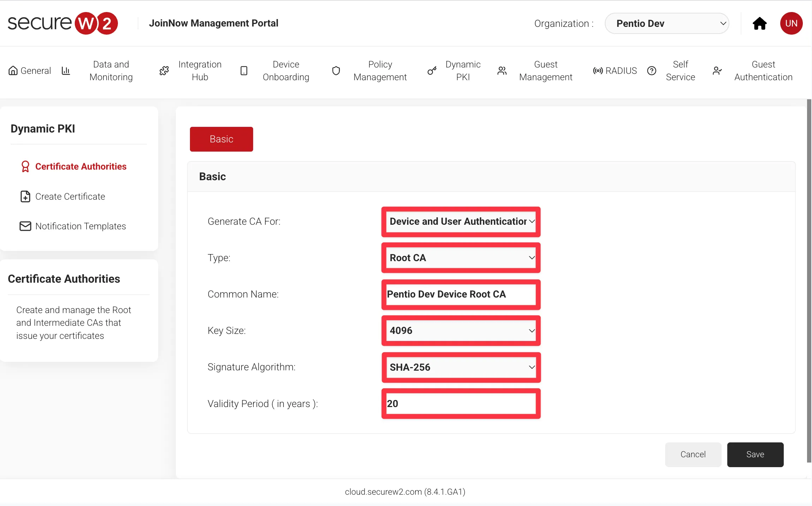Click the Create Certificate file-plus icon
812x506 pixels.
pos(25,196)
